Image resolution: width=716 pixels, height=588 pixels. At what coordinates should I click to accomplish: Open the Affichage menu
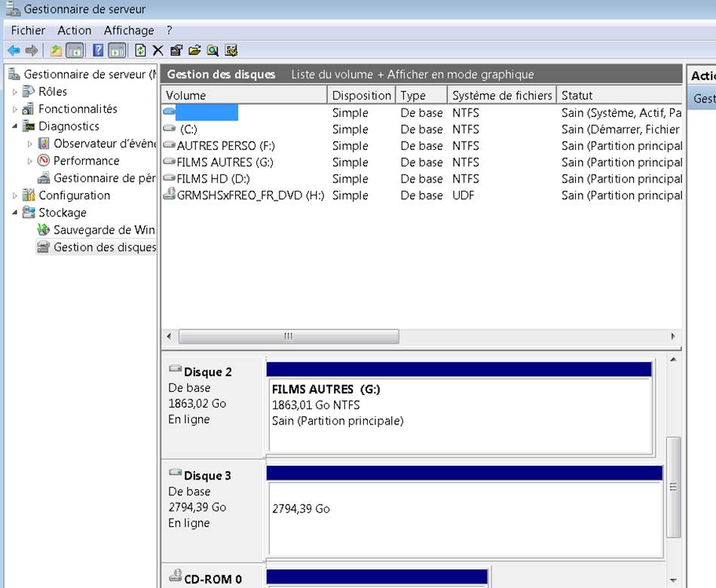pos(128,30)
